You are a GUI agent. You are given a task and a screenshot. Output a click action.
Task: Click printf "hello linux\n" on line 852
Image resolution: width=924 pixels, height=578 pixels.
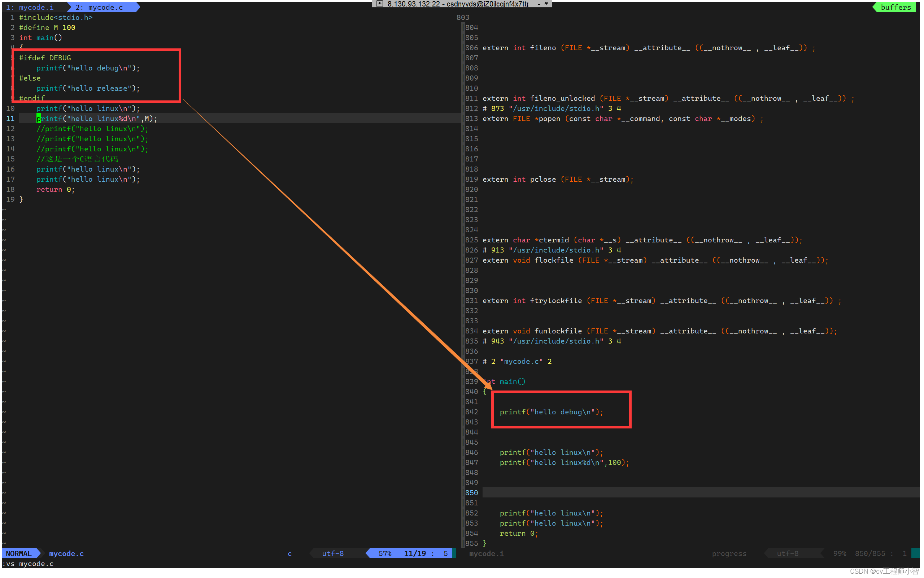pos(552,513)
